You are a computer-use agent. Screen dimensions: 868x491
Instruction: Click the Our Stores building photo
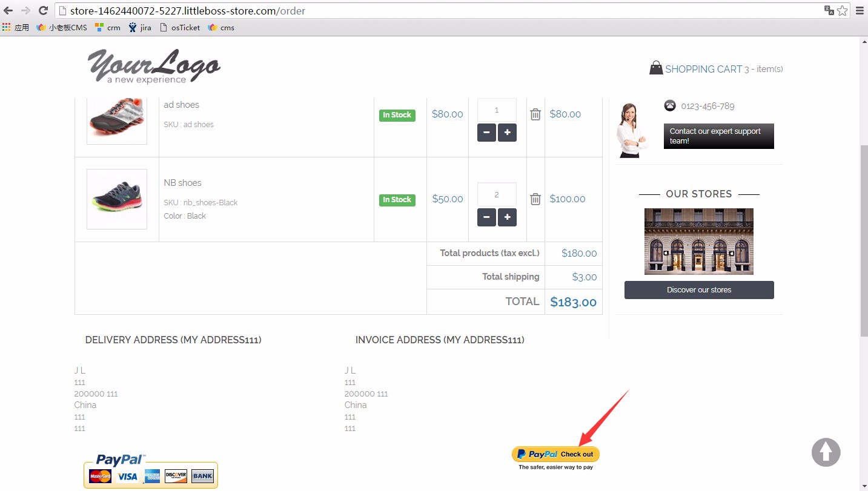[x=699, y=242]
